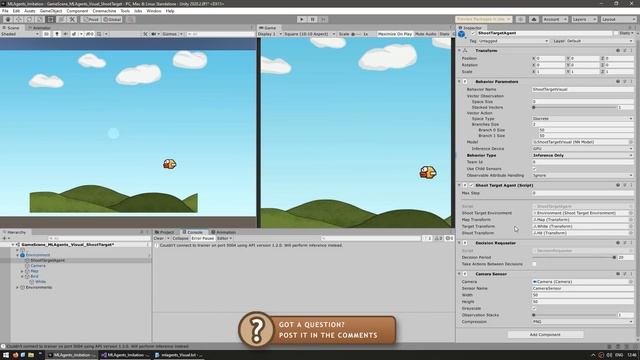Open the Compression PNG dropdown
640x360 pixels.
point(582,322)
